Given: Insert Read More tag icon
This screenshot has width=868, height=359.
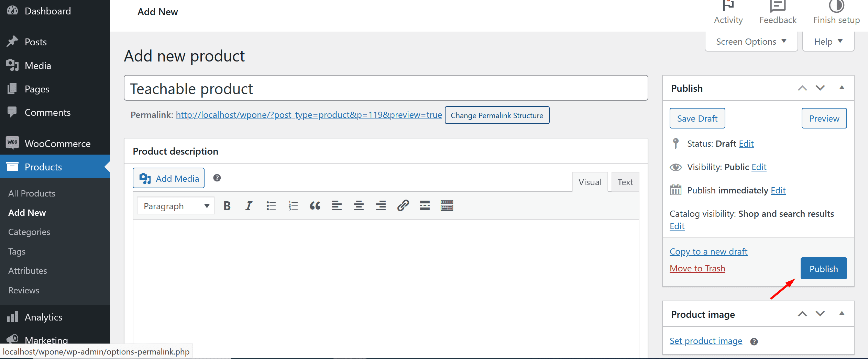Looking at the screenshot, I should tap(425, 206).
